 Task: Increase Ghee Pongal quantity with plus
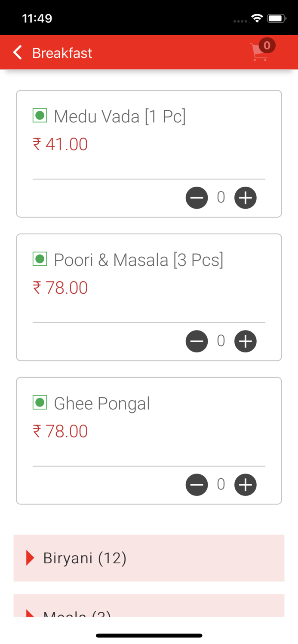pos(245,485)
